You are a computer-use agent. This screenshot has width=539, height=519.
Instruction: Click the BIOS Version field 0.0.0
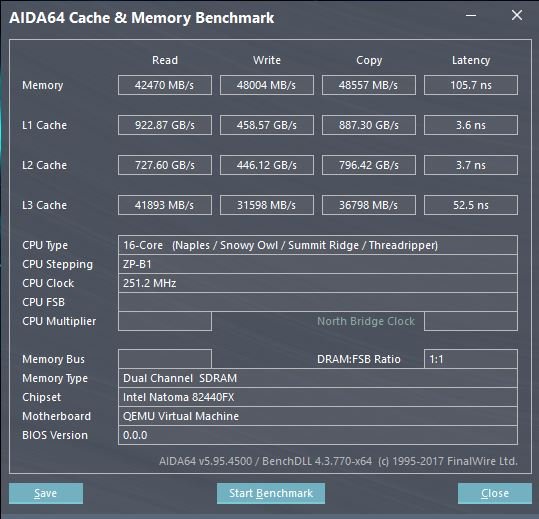pyautogui.click(x=318, y=435)
